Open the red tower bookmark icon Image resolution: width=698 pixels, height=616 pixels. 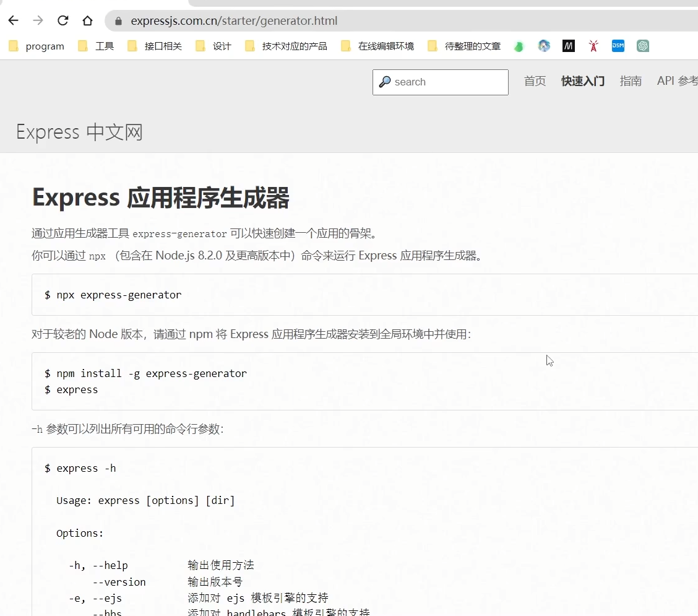[593, 46]
